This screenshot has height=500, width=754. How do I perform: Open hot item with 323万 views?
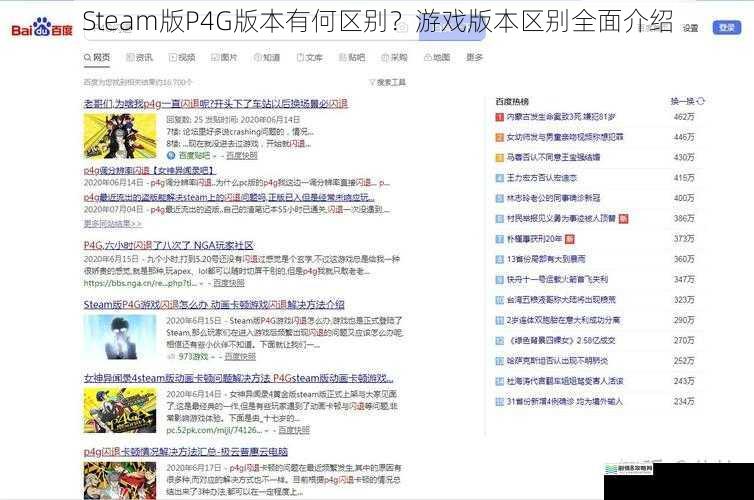[561, 300]
